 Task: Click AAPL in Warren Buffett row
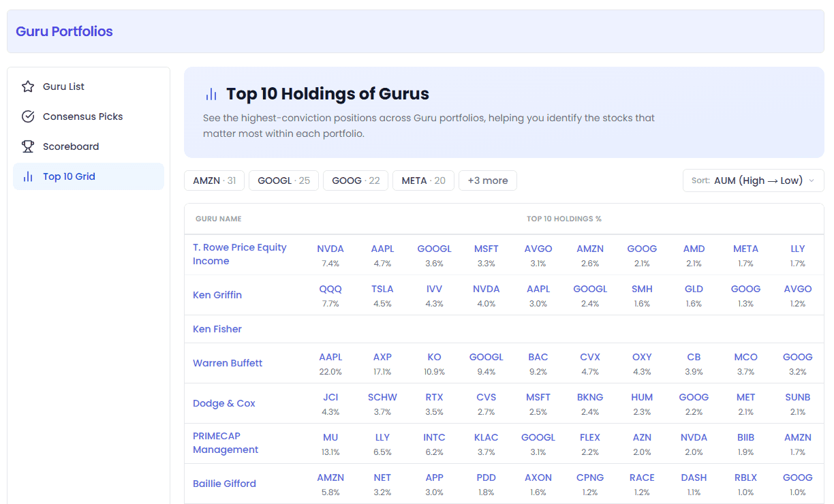(x=330, y=357)
